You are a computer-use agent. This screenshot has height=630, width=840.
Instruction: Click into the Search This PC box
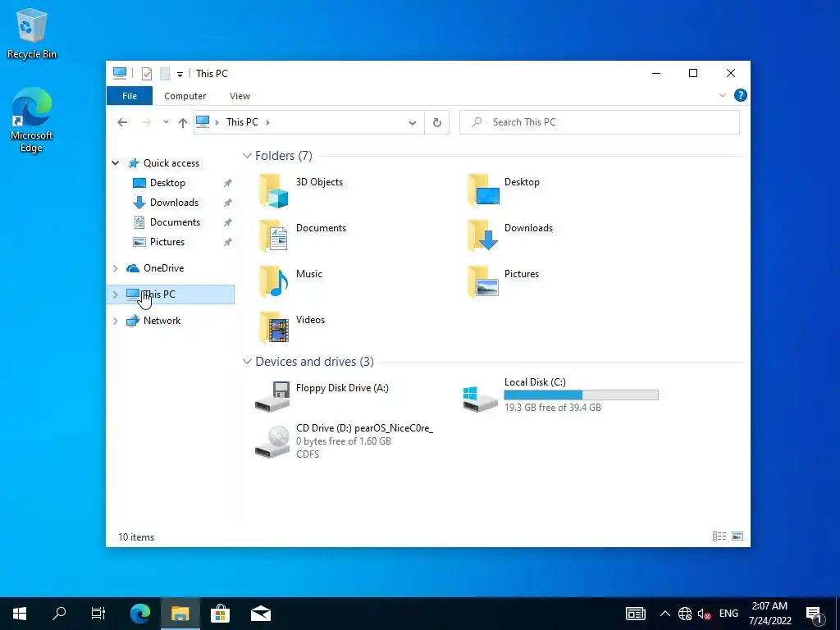pos(600,122)
